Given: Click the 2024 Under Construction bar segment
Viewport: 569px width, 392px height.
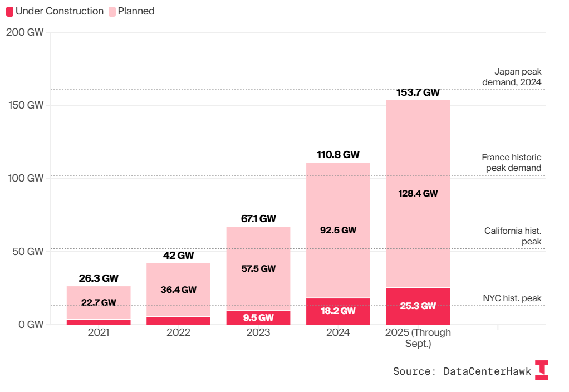Looking at the screenshot, I should [x=338, y=311].
